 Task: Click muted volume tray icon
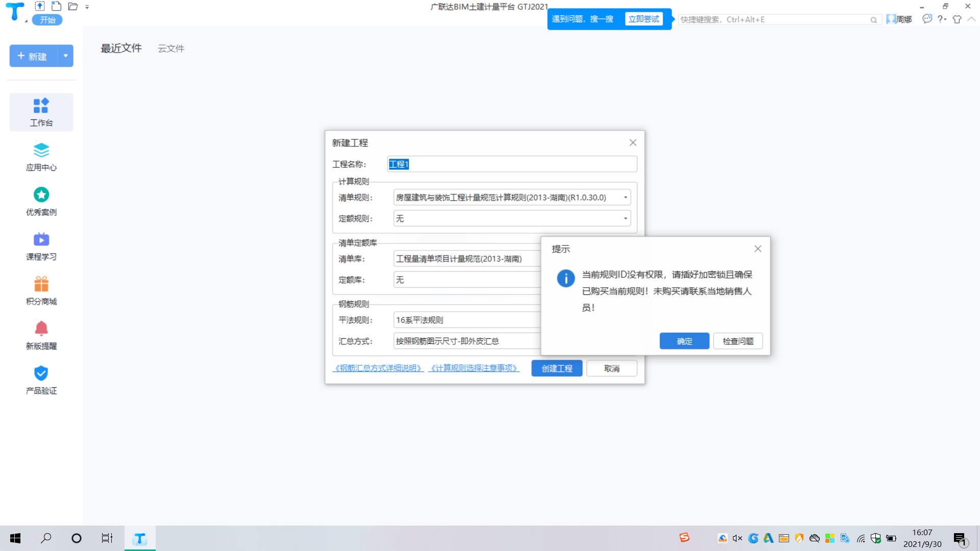(x=738, y=538)
